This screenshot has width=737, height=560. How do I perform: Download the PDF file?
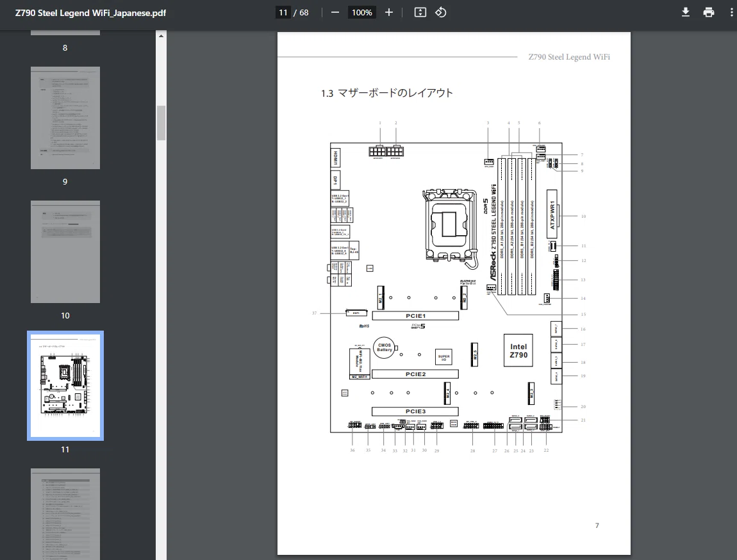[x=686, y=13]
